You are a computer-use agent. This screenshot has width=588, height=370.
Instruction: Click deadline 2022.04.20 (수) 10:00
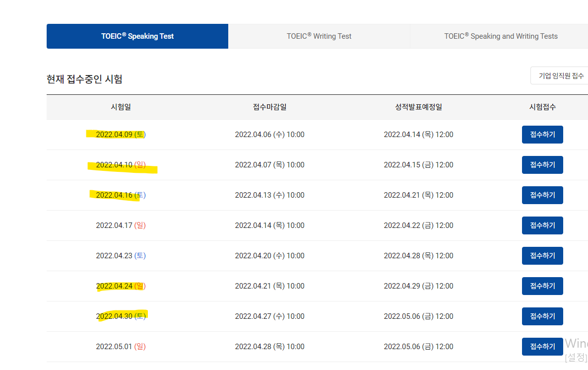click(269, 256)
